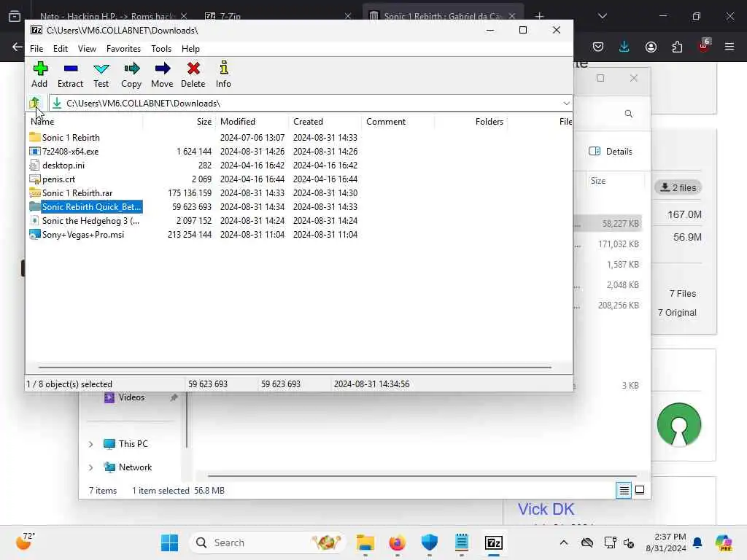Open the Vick DK link
Image resolution: width=747 pixels, height=560 pixels.
click(546, 509)
